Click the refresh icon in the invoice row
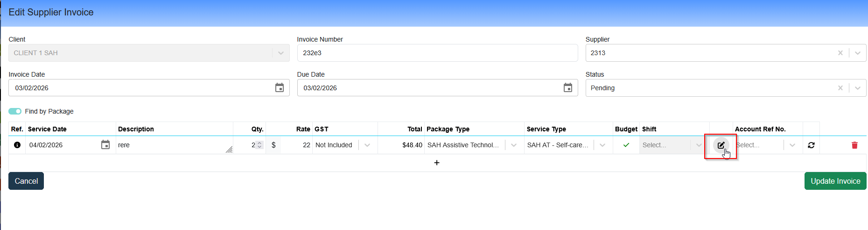 point(811,145)
